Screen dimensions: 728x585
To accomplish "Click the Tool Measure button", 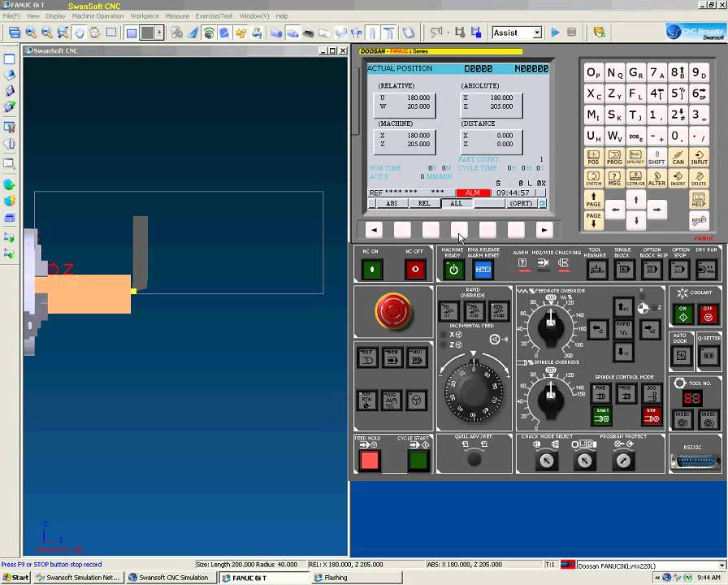I will point(596,269).
